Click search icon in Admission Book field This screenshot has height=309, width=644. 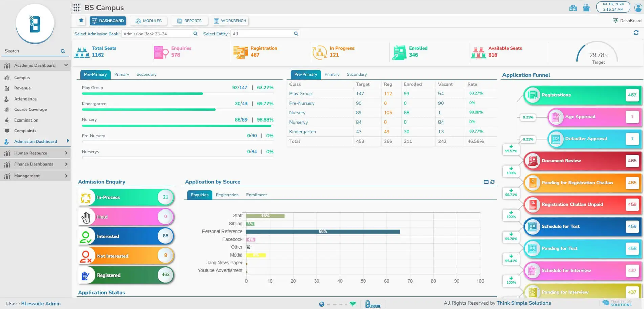tap(195, 34)
